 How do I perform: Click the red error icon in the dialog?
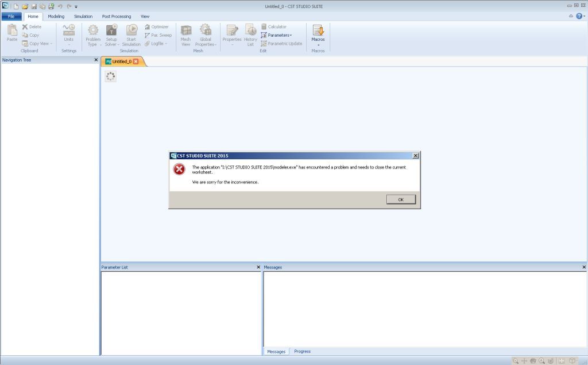tap(179, 169)
